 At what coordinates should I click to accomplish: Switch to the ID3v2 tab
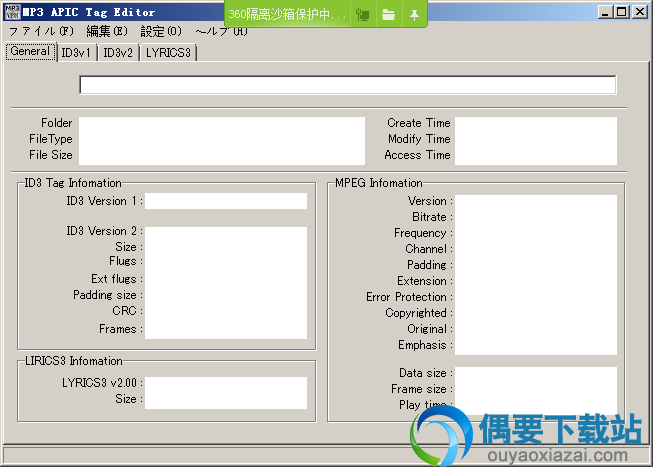[118, 53]
